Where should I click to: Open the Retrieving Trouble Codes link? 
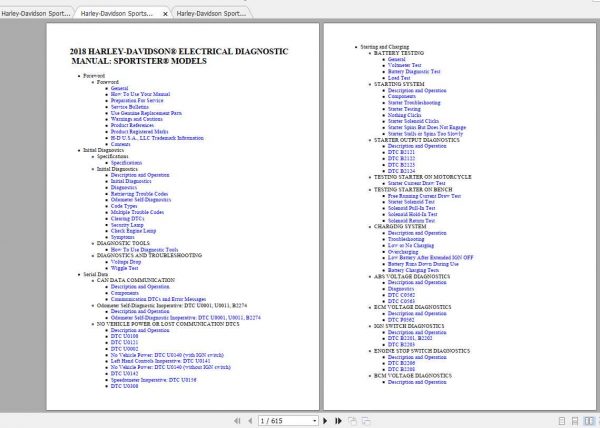click(x=139, y=194)
